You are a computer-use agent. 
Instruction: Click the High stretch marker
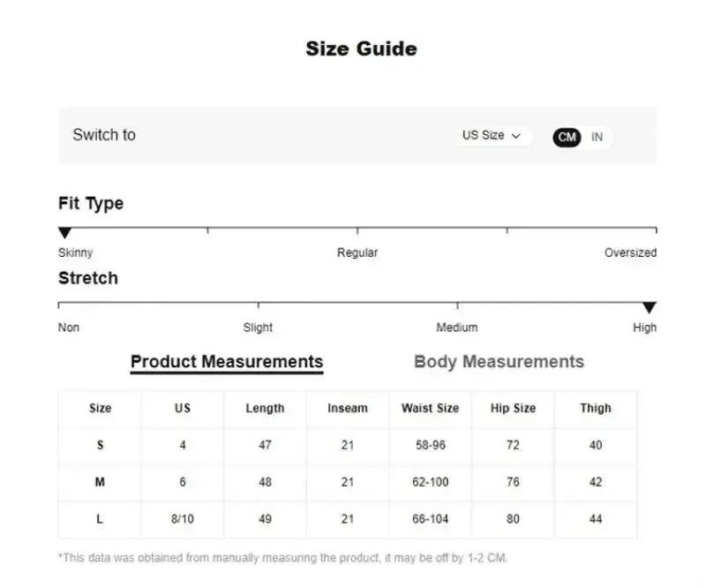[x=649, y=308]
